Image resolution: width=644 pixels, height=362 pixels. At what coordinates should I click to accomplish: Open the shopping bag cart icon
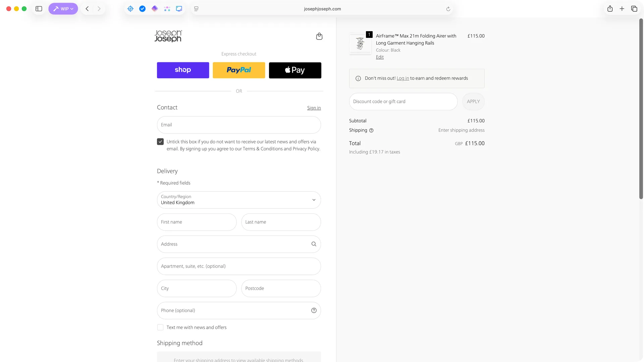(319, 36)
